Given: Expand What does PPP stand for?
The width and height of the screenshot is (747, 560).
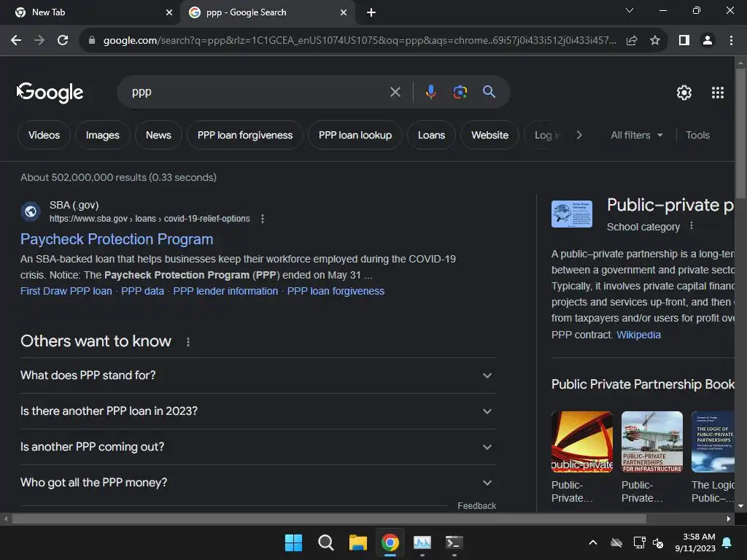Looking at the screenshot, I should (258, 376).
